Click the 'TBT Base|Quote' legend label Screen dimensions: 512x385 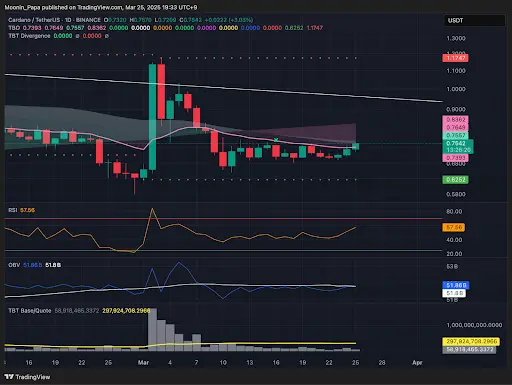point(30,311)
